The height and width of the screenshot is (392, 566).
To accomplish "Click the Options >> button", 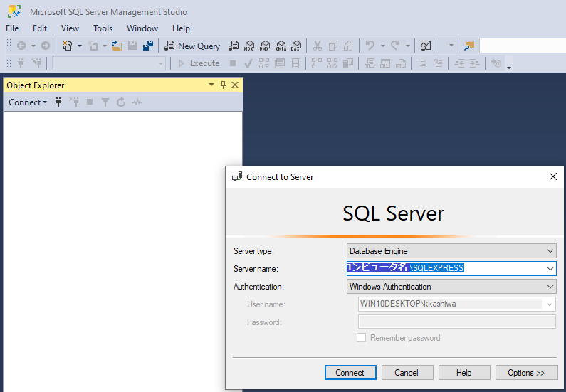I will [526, 373].
